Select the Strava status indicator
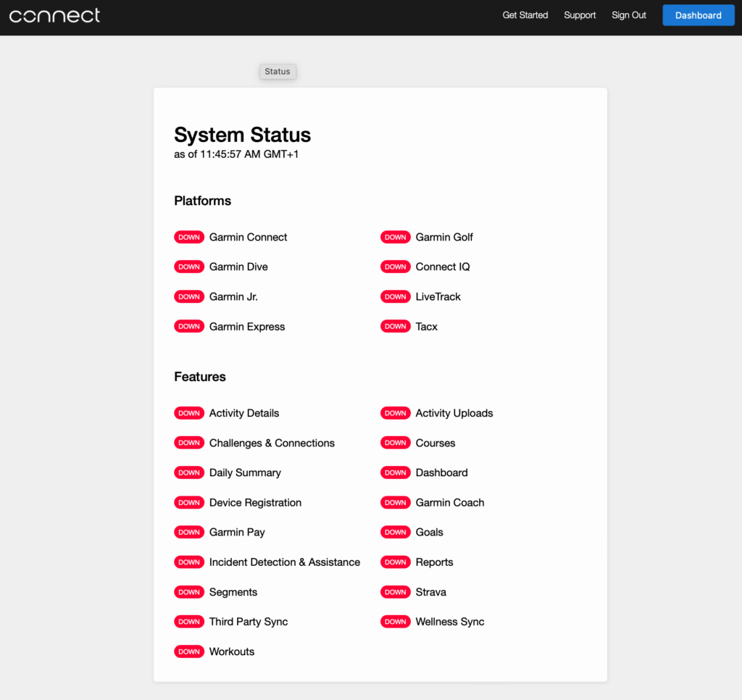The height and width of the screenshot is (700, 742). [396, 591]
